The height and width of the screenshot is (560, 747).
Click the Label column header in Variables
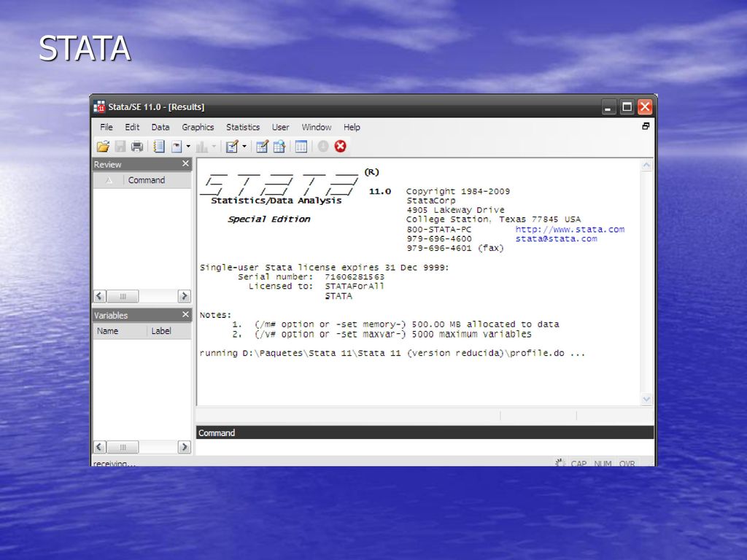(x=169, y=331)
